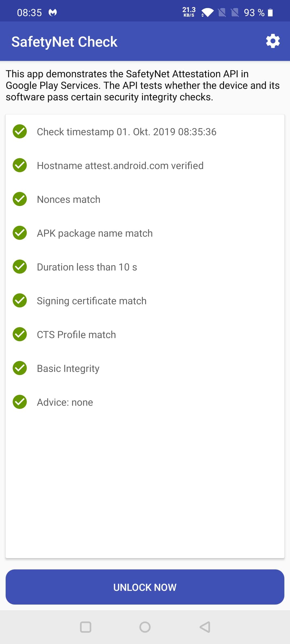
Task: Tap the first SIM no-signal icon
Action: point(222,12)
